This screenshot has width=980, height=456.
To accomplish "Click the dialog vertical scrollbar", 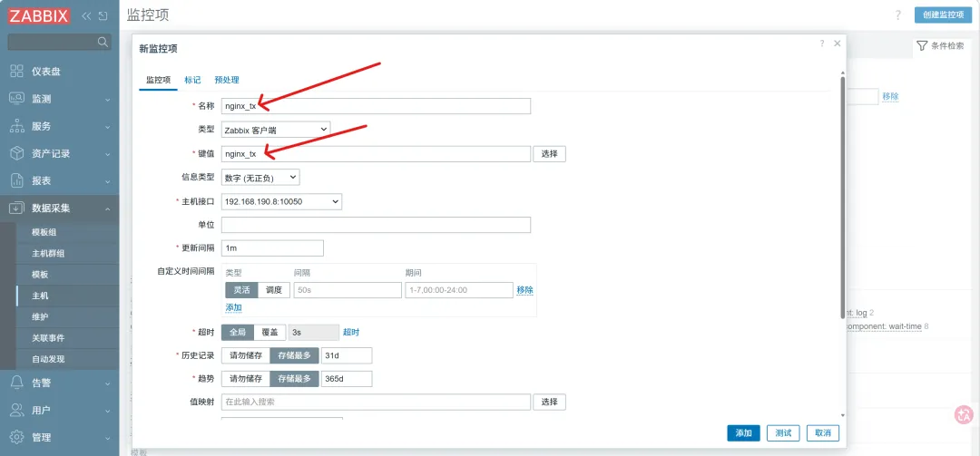I will click(843, 198).
